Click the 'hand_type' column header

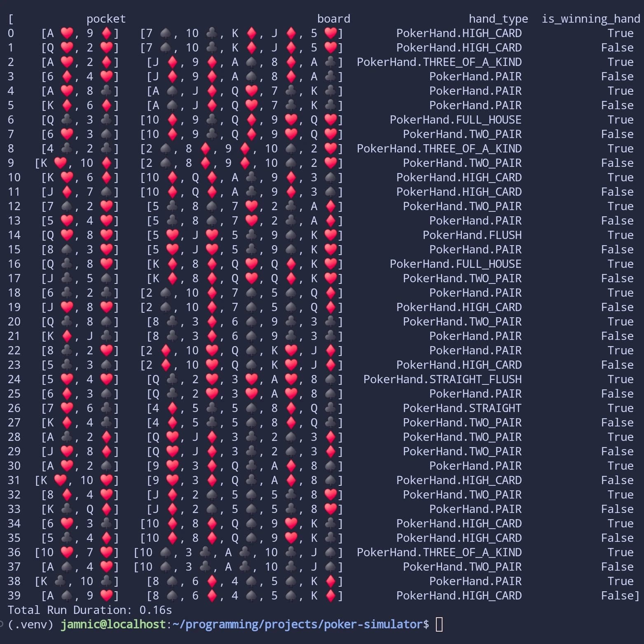pyautogui.click(x=498, y=19)
